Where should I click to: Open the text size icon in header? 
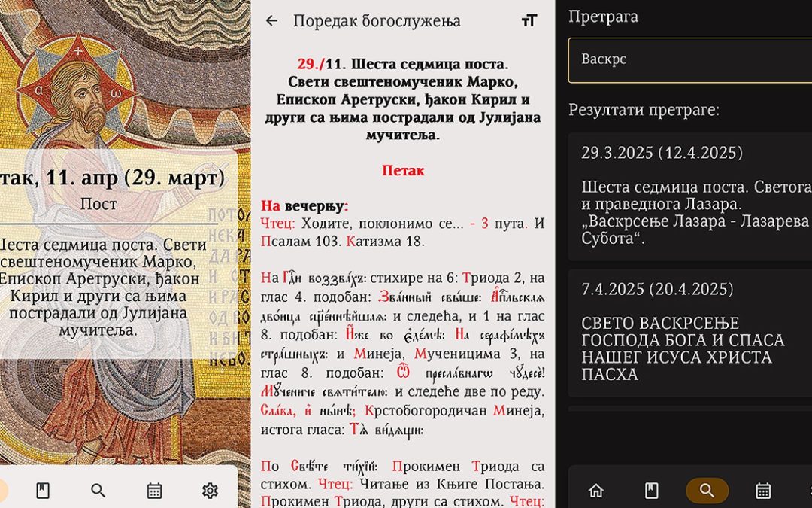pyautogui.click(x=529, y=21)
